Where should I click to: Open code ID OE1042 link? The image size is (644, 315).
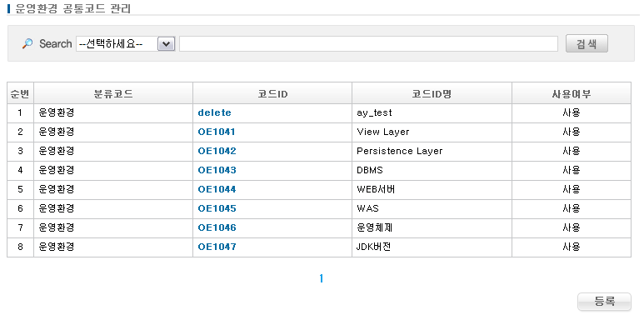click(217, 151)
